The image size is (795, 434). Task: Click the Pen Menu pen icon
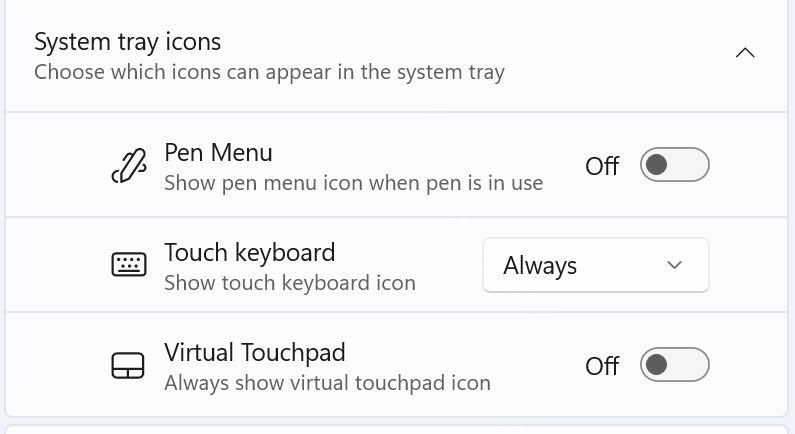129,165
